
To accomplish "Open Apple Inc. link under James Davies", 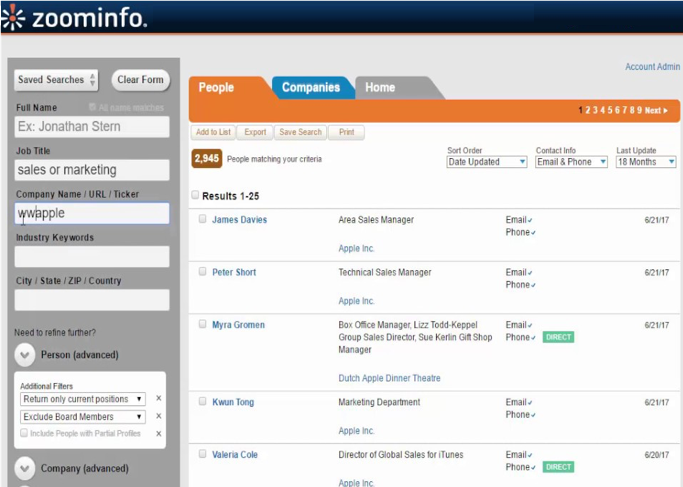I will [356, 248].
